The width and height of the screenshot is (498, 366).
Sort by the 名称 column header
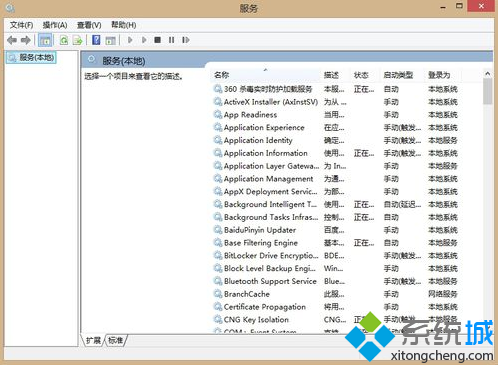pos(266,75)
